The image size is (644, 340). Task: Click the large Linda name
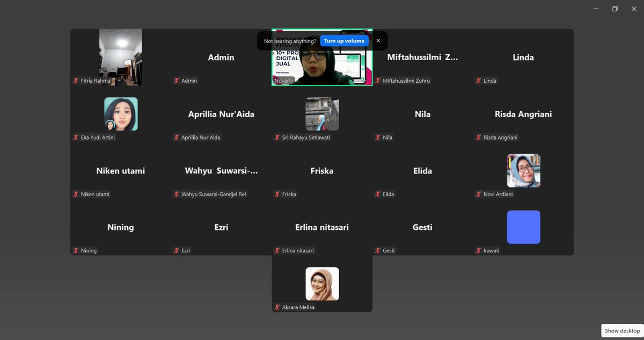(523, 57)
